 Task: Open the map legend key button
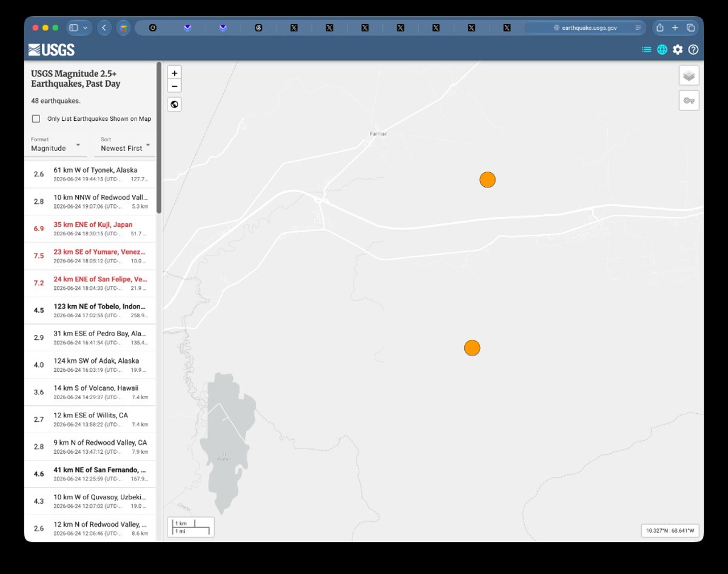click(x=689, y=101)
